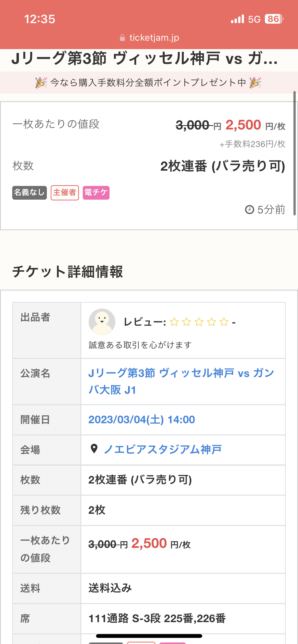Viewport: 298px width, 644px height.
Task: Open the event name link Jリーグ第3節
Action: 181,381
